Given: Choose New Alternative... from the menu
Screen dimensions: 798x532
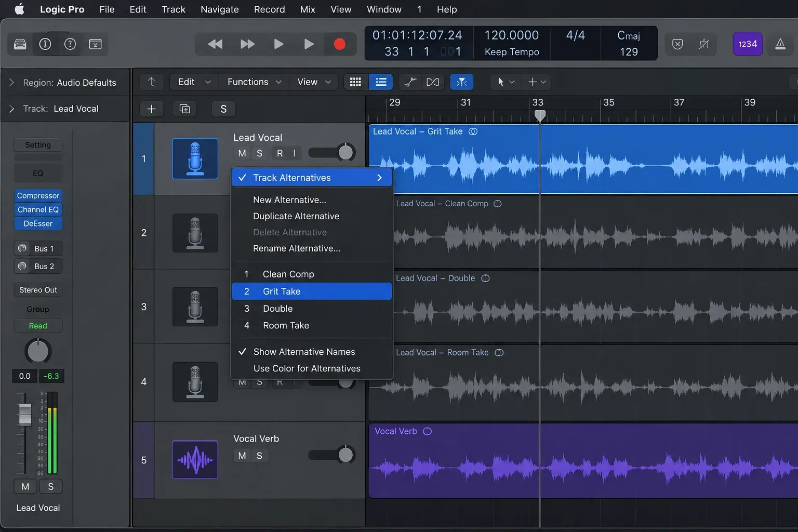Looking at the screenshot, I should (312, 200).
